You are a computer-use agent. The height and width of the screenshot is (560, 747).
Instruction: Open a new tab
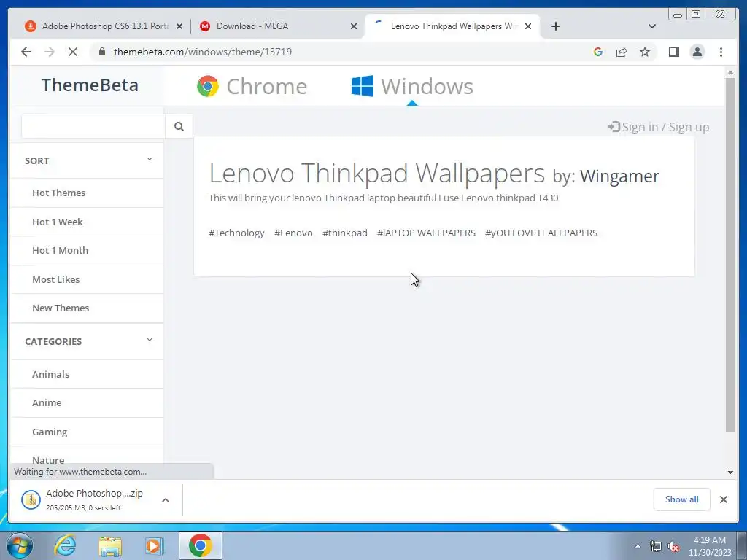[555, 26]
